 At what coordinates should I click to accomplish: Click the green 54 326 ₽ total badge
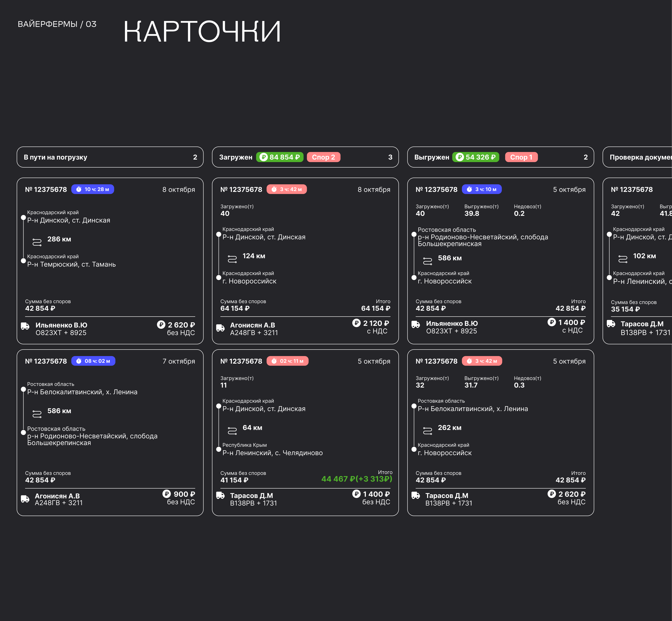coord(476,157)
